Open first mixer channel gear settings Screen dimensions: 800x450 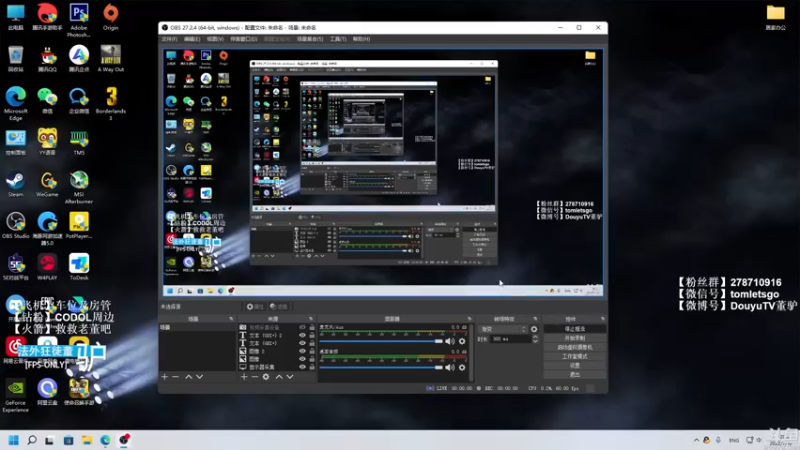click(462, 341)
